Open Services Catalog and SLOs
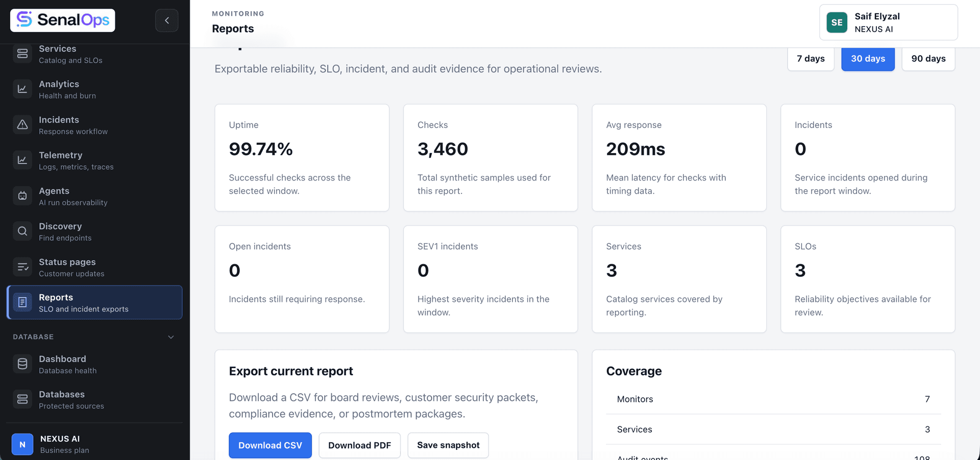 [94, 54]
